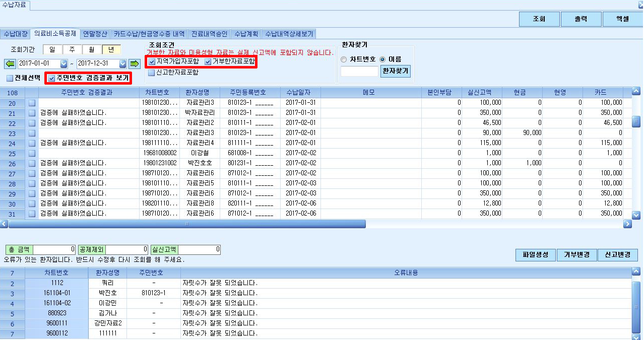644x340 pixels.
Task: Switch to 의료비소득공제 tab
Action: pyautogui.click(x=55, y=34)
